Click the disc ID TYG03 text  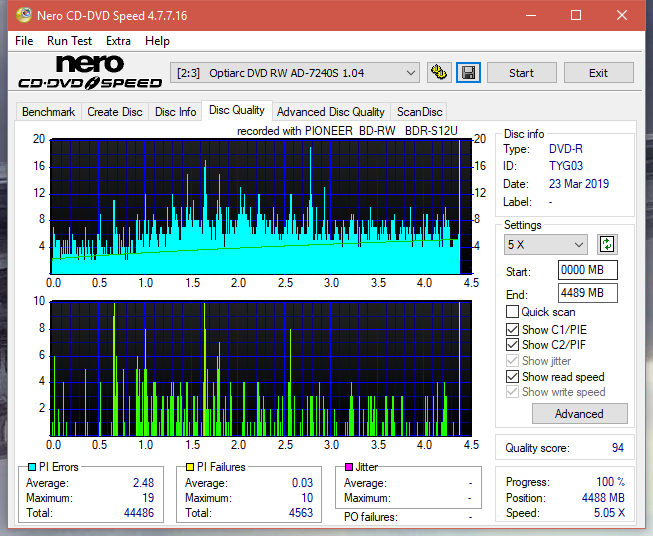click(566, 166)
